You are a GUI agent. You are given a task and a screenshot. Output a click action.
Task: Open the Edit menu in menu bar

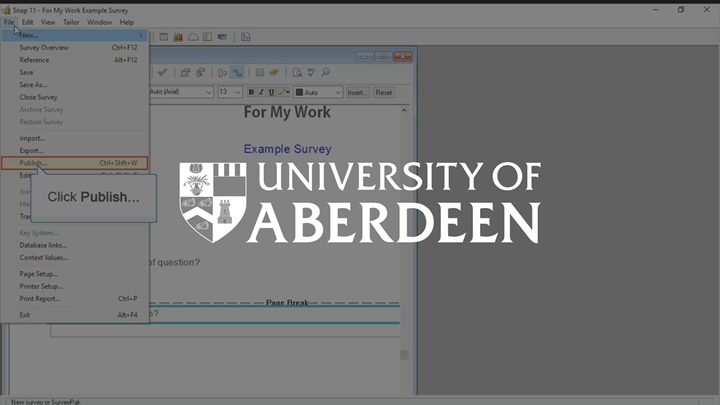coord(27,22)
